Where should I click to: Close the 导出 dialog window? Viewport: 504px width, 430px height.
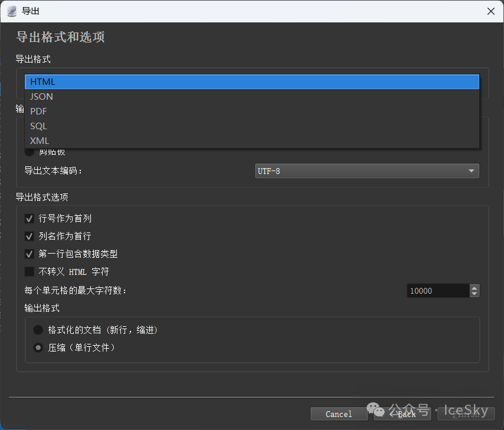coord(490,11)
